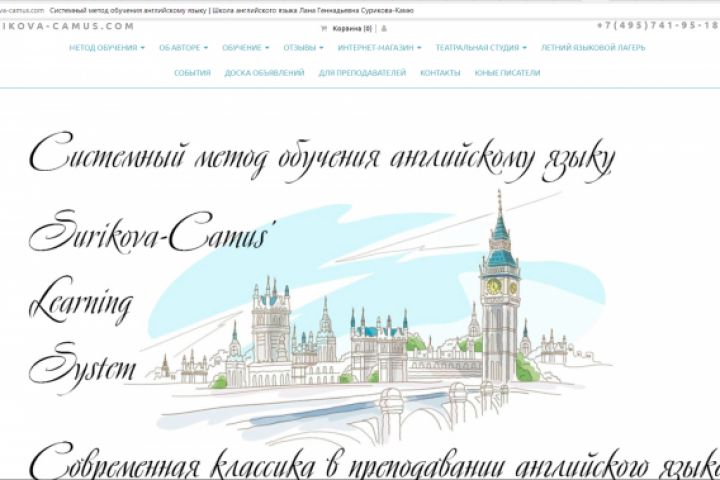720x480 pixels.
Task: Open the user account icon
Action: click(x=384, y=28)
